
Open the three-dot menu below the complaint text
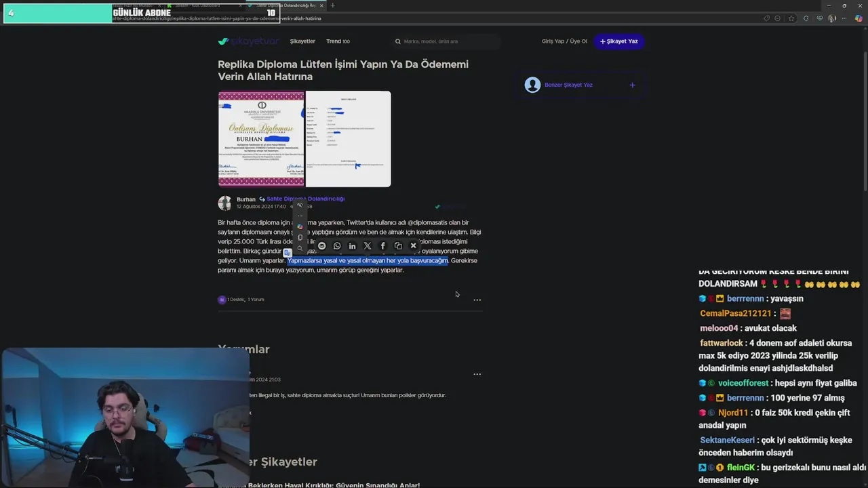pyautogui.click(x=477, y=300)
